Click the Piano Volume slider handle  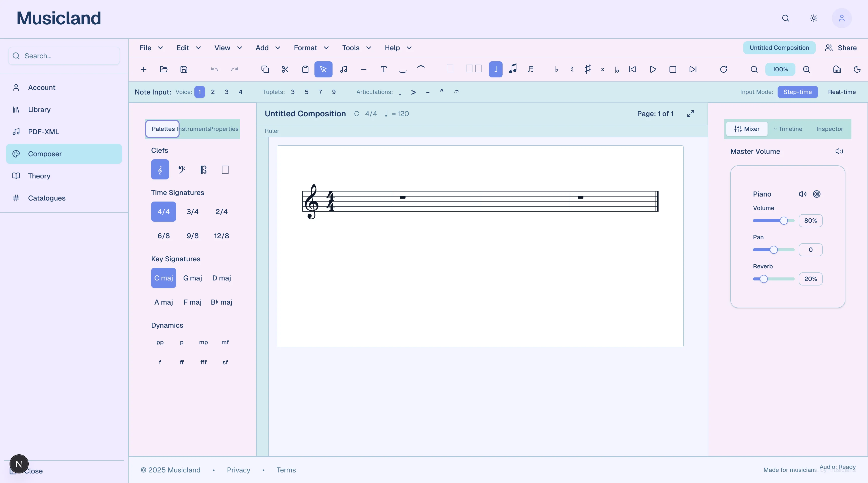pyautogui.click(x=784, y=220)
